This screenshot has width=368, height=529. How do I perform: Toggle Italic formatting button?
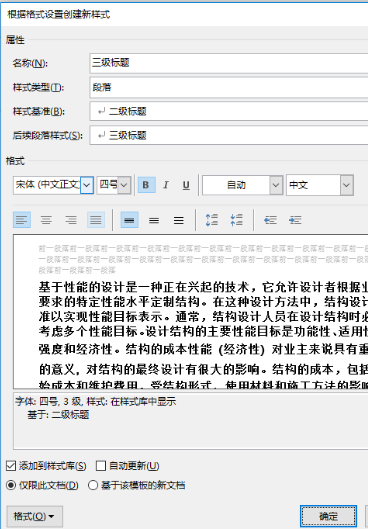click(x=166, y=185)
